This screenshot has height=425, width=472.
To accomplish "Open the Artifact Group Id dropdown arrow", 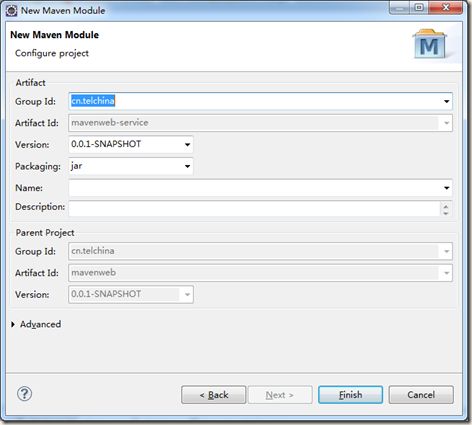I will pos(447,101).
